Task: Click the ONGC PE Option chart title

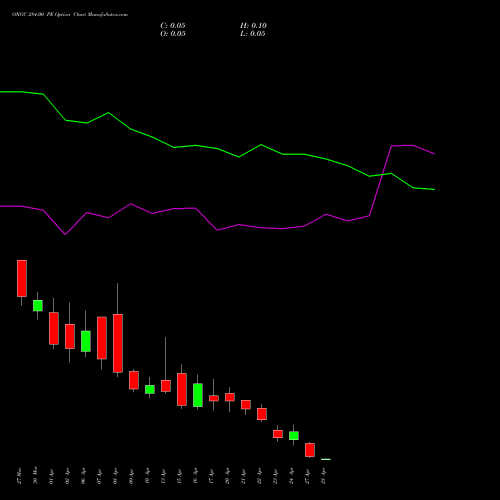Action: click(x=70, y=15)
